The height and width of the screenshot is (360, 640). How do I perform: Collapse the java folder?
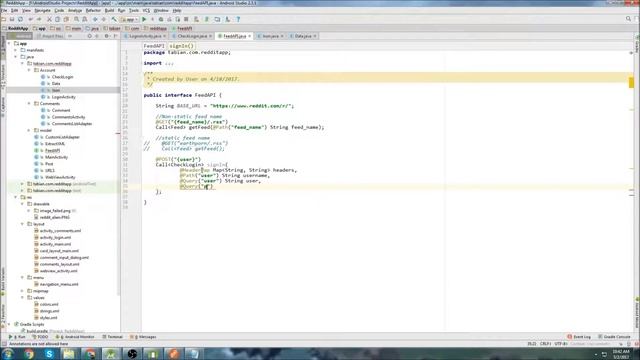click(x=16, y=57)
